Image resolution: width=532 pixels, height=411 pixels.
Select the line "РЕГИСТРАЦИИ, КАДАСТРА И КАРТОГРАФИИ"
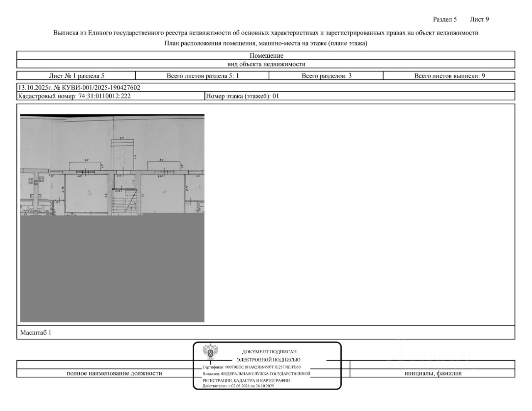[246, 380]
